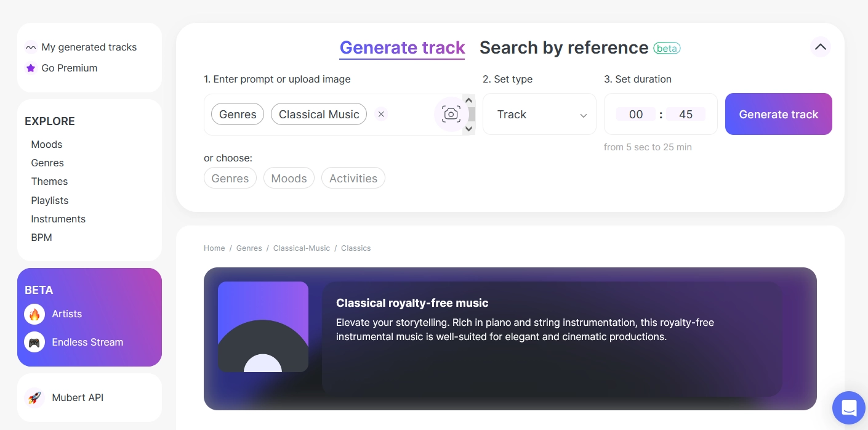Click the rocket icon beside Mubert API
The image size is (868, 430).
34,397
